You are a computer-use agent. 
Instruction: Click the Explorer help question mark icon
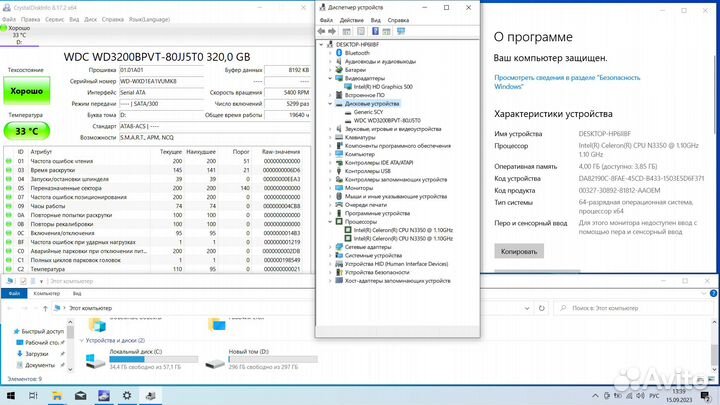[713, 293]
